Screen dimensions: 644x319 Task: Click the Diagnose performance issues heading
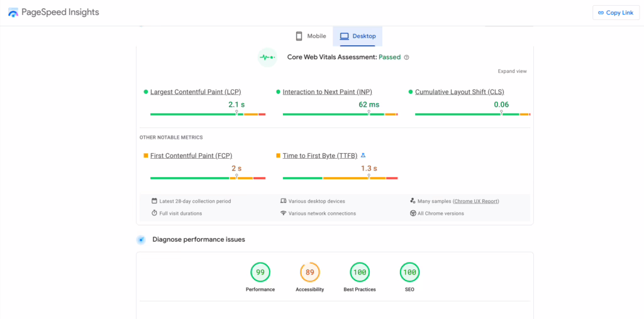199,239
